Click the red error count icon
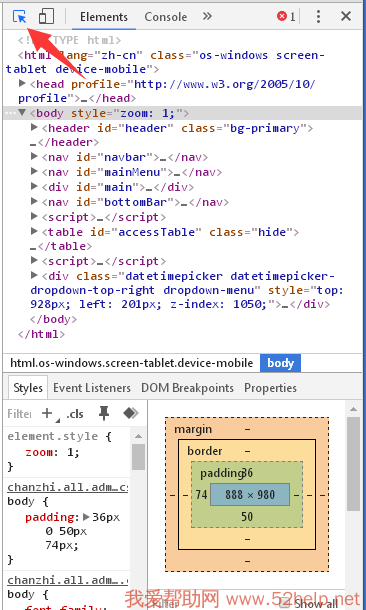Screen dimensions: 366x610 tap(282, 16)
